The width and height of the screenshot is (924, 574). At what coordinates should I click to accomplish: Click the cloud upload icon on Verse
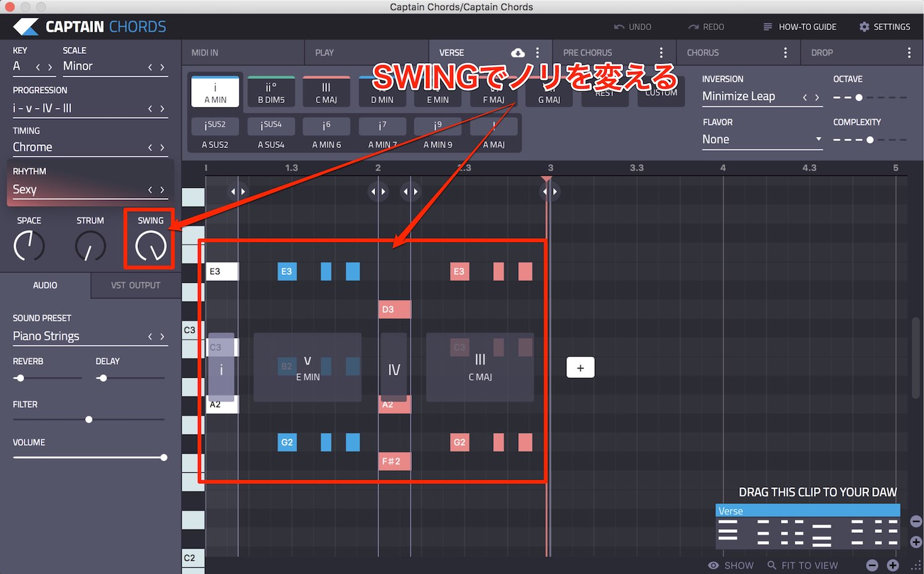(x=518, y=53)
